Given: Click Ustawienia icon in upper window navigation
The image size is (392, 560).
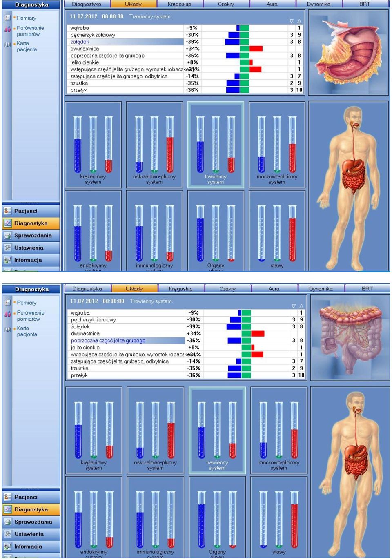Looking at the screenshot, I should pyautogui.click(x=8, y=248).
